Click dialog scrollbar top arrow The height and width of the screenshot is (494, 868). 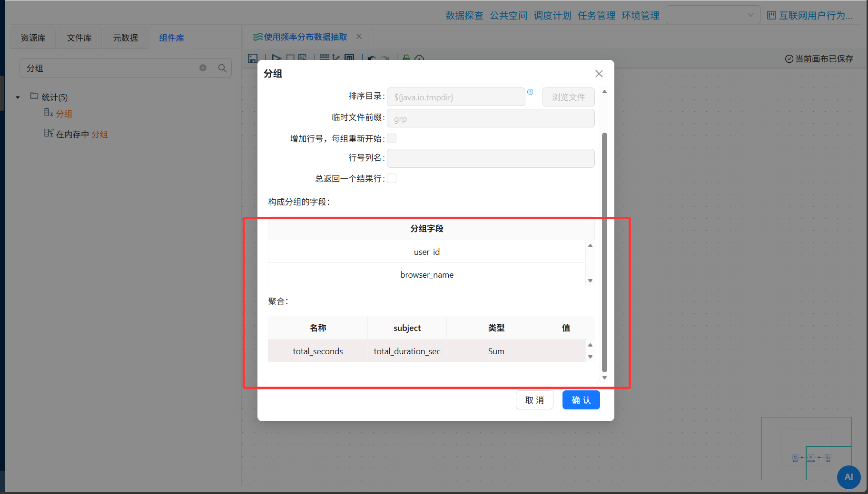pyautogui.click(x=605, y=91)
